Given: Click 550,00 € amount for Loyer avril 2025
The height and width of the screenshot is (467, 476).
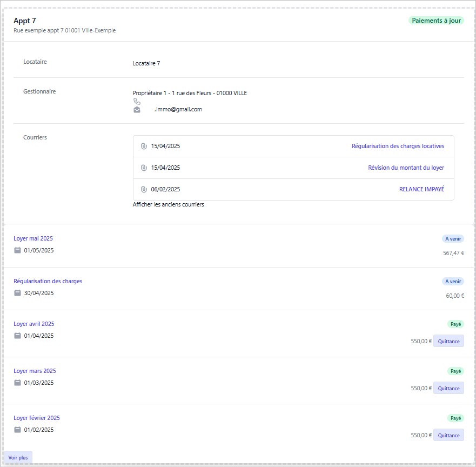Looking at the screenshot, I should (x=421, y=341).
